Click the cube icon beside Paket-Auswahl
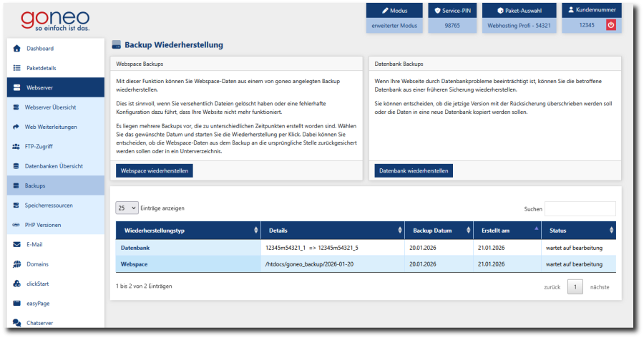The height and width of the screenshot is (338, 644). 500,11
